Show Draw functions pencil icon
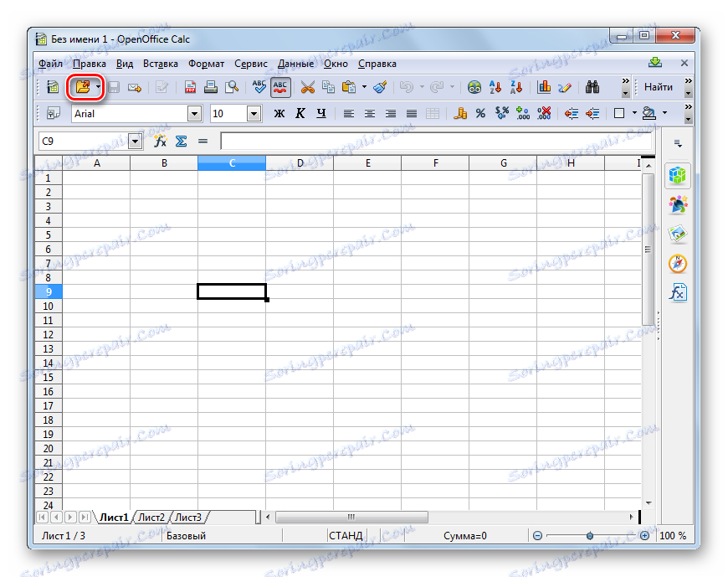 tap(565, 87)
